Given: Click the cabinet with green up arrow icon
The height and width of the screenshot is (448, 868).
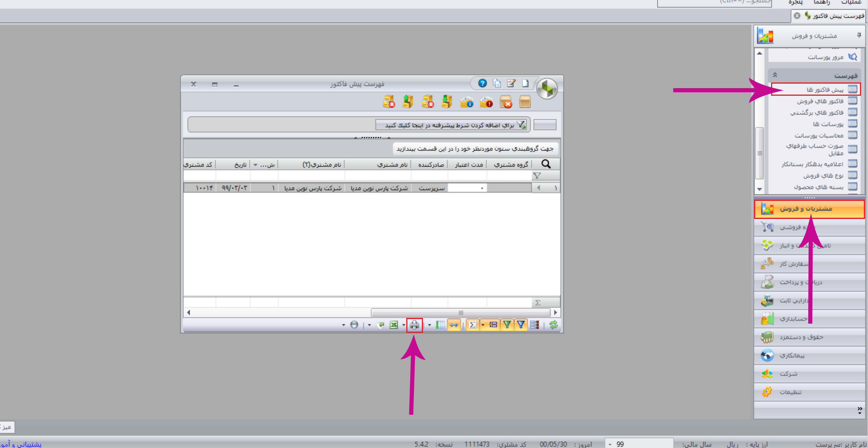Looking at the screenshot, I should 408,102.
